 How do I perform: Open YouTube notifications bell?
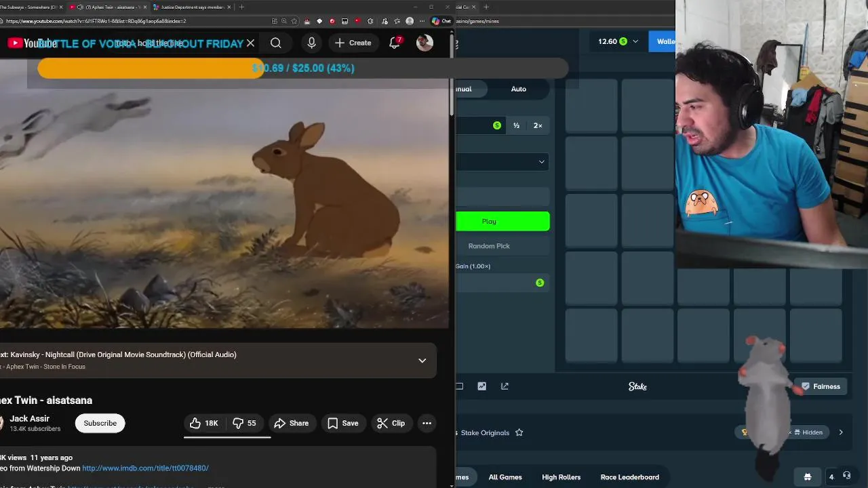pyautogui.click(x=395, y=43)
